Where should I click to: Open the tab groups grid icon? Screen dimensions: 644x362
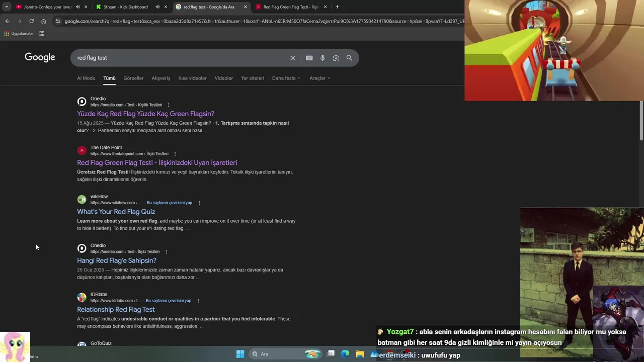pos(42,34)
